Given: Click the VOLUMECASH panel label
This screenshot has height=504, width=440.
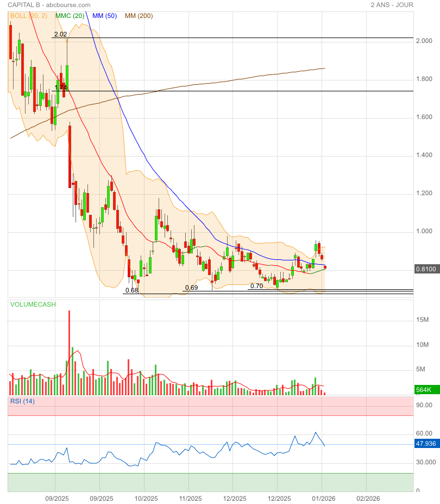Looking at the screenshot, I should 33,304.
